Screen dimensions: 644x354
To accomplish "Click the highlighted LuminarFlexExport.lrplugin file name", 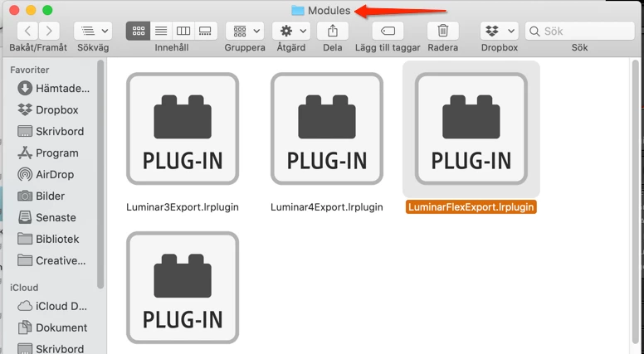I will (471, 207).
